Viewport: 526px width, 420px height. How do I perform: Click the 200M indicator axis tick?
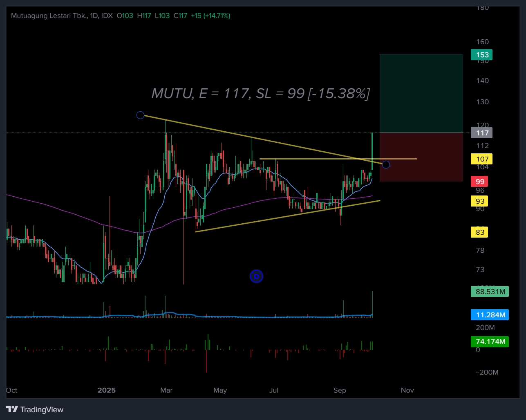click(x=485, y=328)
